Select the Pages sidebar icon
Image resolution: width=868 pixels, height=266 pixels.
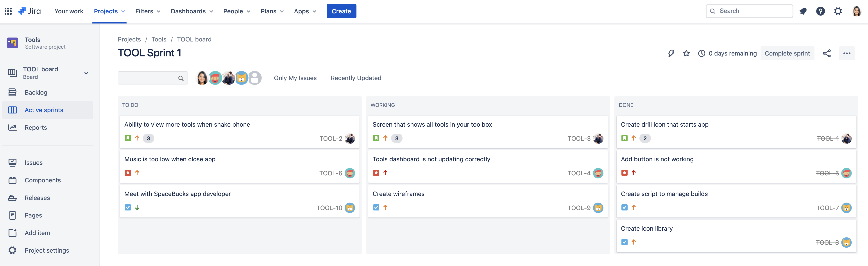tap(13, 215)
